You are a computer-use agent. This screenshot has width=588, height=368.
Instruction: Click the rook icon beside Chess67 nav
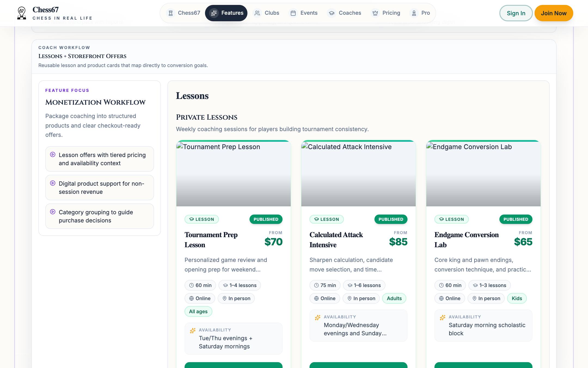coord(171,13)
